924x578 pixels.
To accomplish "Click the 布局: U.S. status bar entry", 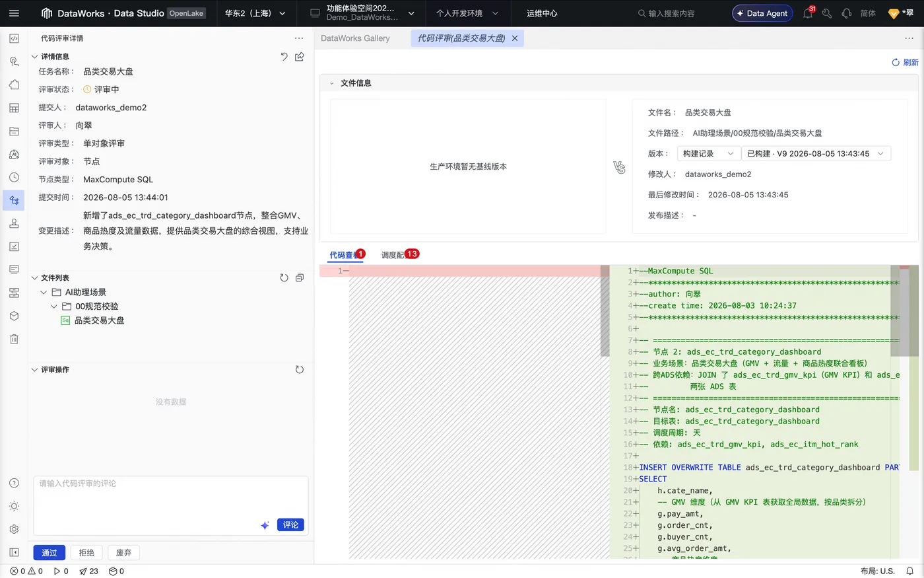I will 878,571.
